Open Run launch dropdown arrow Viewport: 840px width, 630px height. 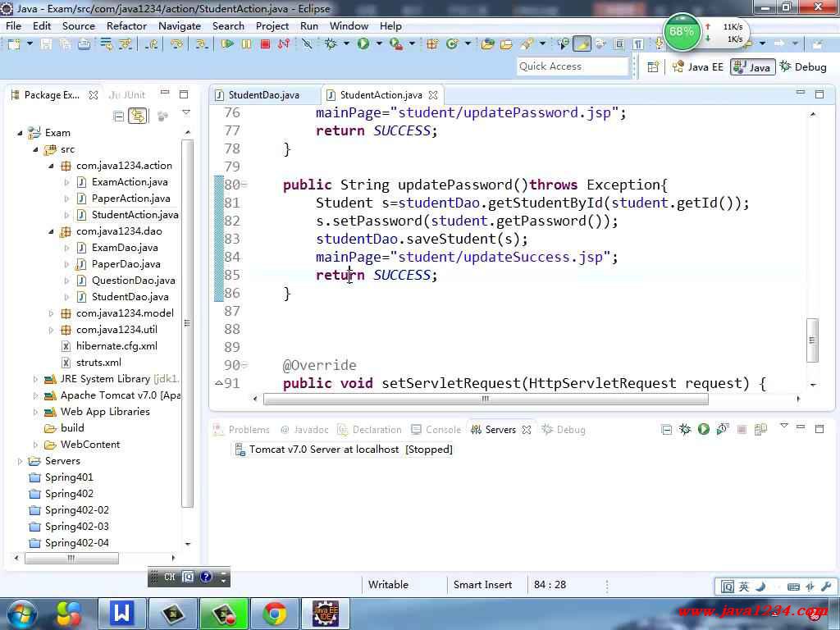click(379, 44)
